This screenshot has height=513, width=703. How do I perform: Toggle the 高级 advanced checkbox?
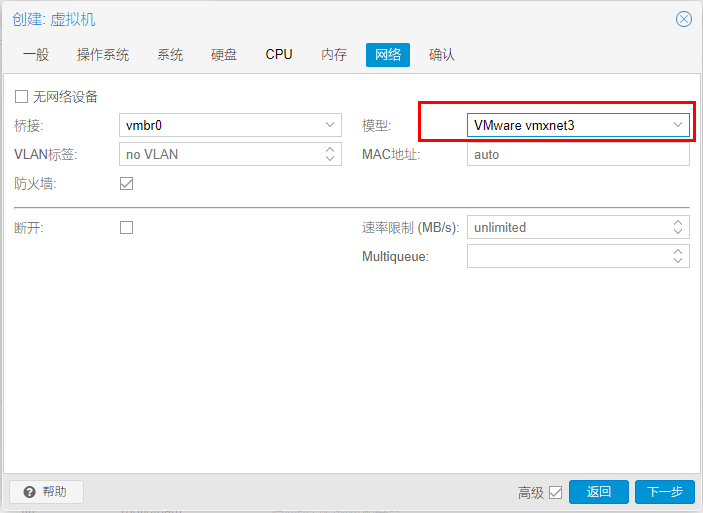pos(555,492)
